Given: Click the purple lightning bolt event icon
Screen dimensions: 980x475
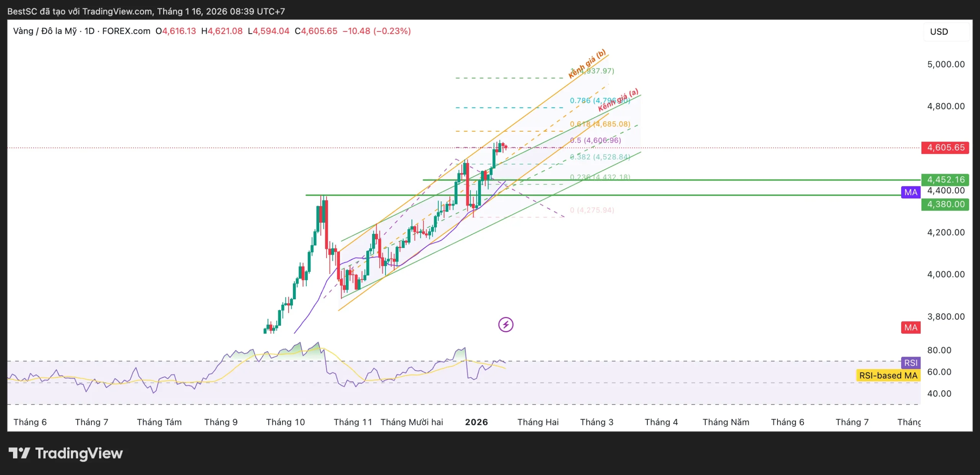Looking at the screenshot, I should click(505, 325).
